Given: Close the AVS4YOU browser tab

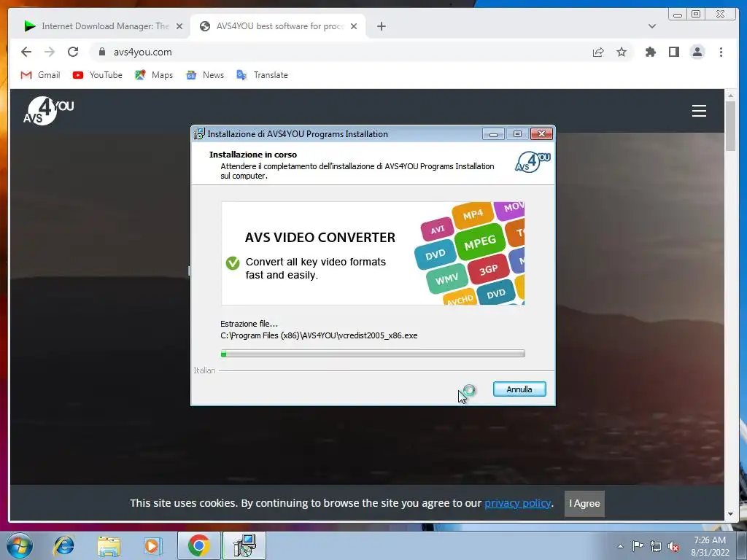Looking at the screenshot, I should coord(354,26).
